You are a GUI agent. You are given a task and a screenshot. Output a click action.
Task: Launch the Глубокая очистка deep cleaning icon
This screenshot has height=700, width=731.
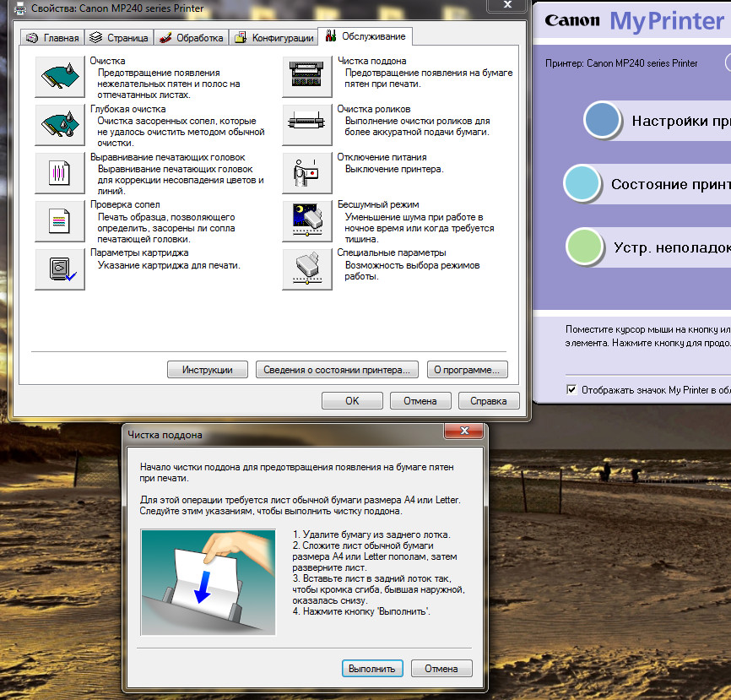[60, 124]
